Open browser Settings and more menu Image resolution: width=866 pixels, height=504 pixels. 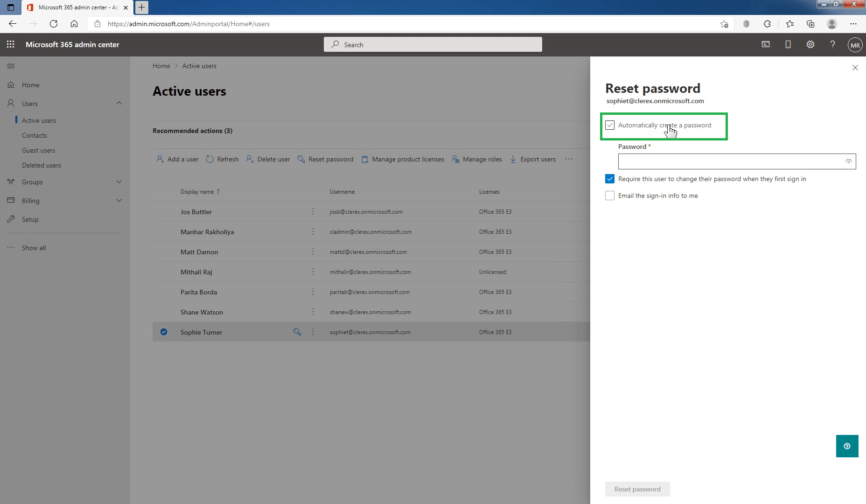(x=853, y=24)
